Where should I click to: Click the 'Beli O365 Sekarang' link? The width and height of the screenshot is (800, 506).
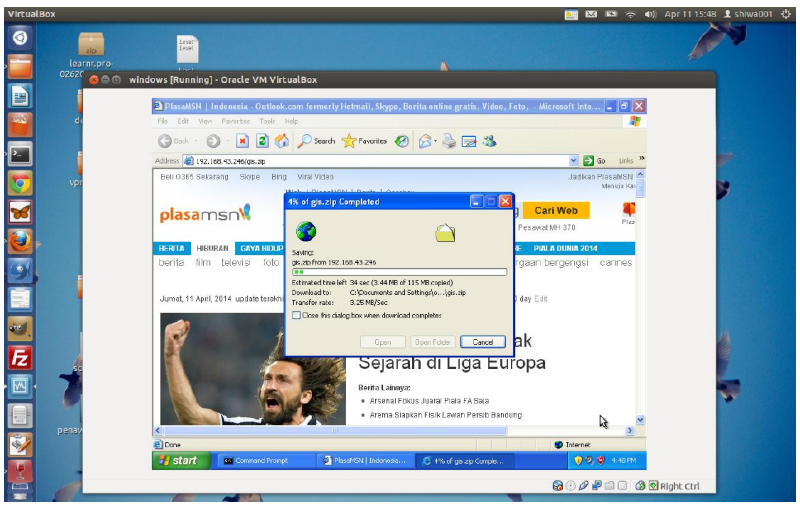(194, 177)
